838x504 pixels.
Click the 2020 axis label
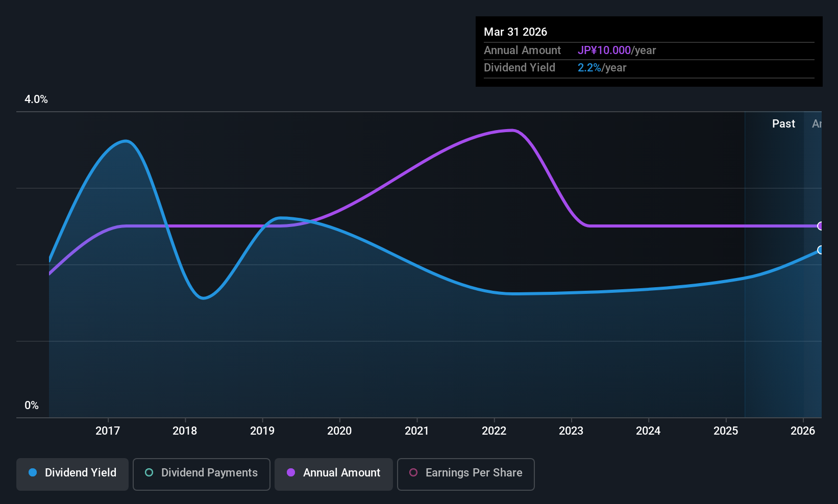pos(339,431)
